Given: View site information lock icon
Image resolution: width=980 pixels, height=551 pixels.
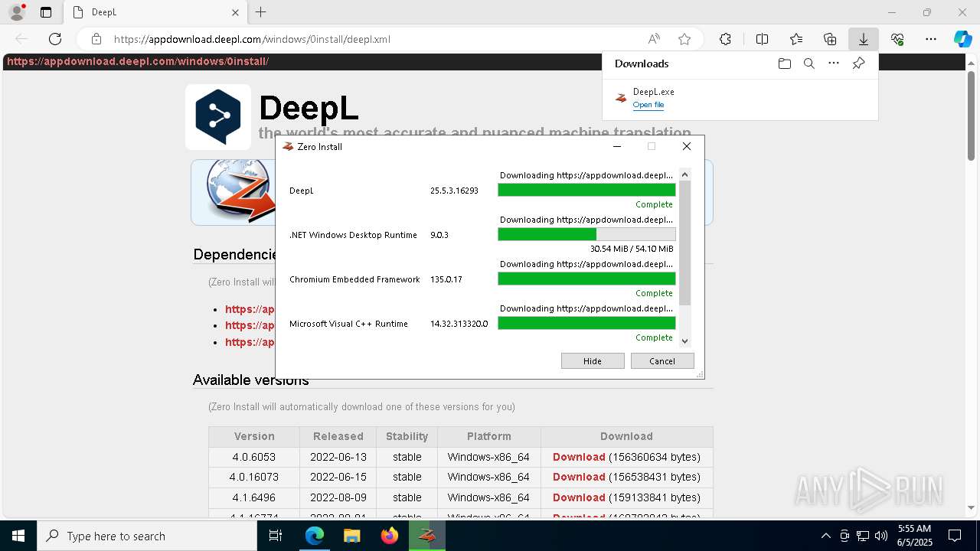Looking at the screenshot, I should 96,39.
